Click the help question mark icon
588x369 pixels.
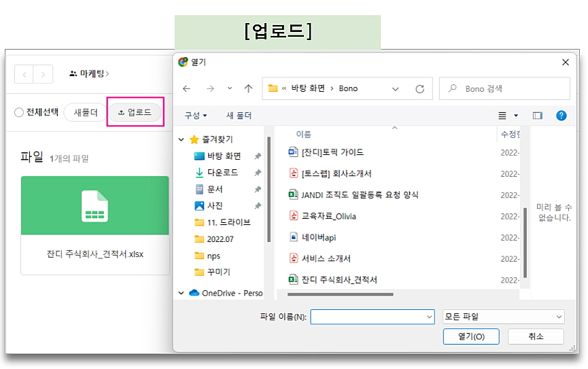[561, 116]
